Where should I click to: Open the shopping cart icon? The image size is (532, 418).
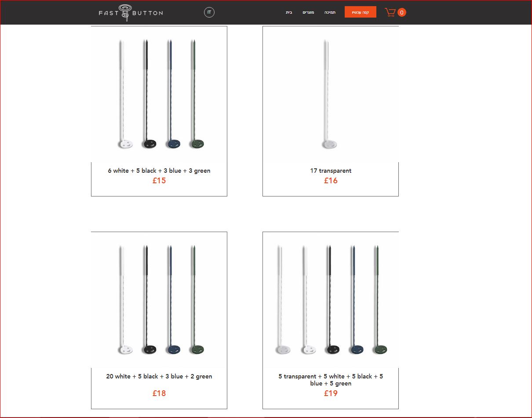pos(390,12)
